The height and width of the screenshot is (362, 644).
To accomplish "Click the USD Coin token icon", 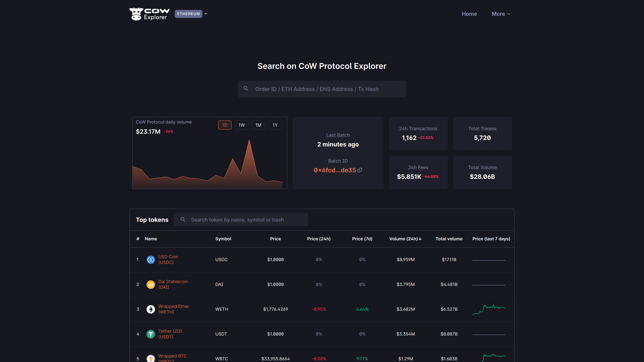I will click(150, 260).
